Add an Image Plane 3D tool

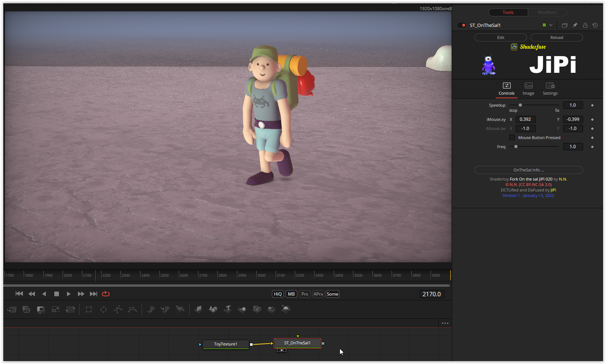pos(198,309)
